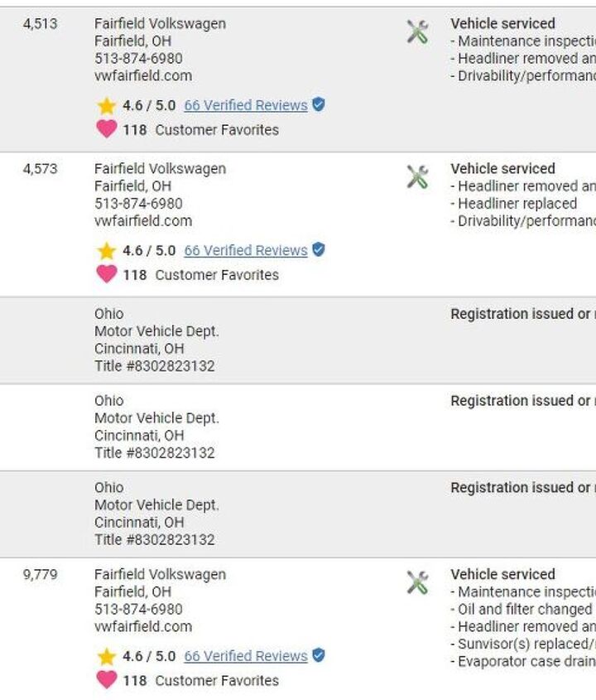
Task: Click the wrench service icon in the 4,573-mile row
Action: [417, 177]
